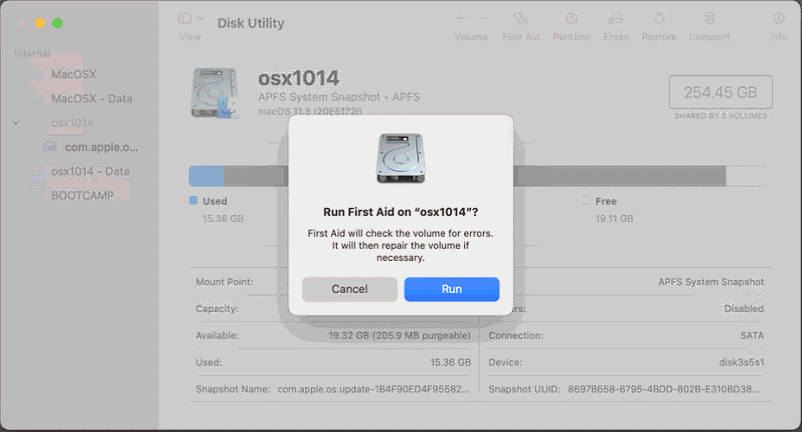Screen dimensions: 802x432
Task: Cancel the First Aid dialog
Action: pos(350,289)
